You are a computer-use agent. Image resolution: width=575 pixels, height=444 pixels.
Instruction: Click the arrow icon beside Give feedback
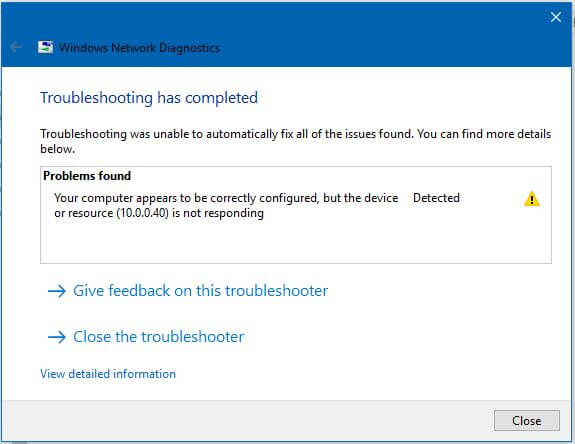point(57,291)
